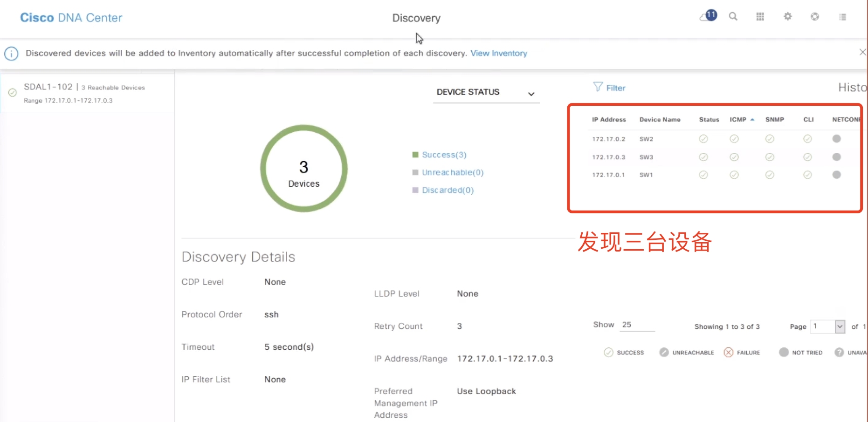Sort by the Device Name column header
The width and height of the screenshot is (868, 422).
click(x=660, y=120)
